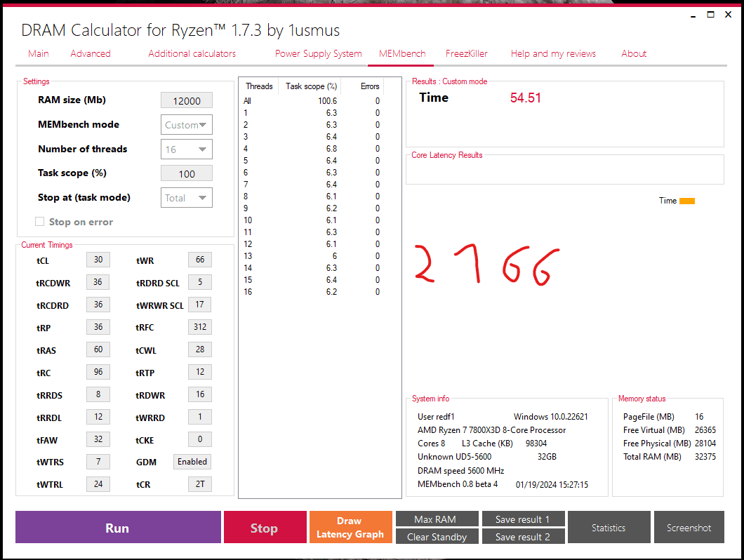Click the Screenshot button
The image size is (744, 560).
(689, 527)
